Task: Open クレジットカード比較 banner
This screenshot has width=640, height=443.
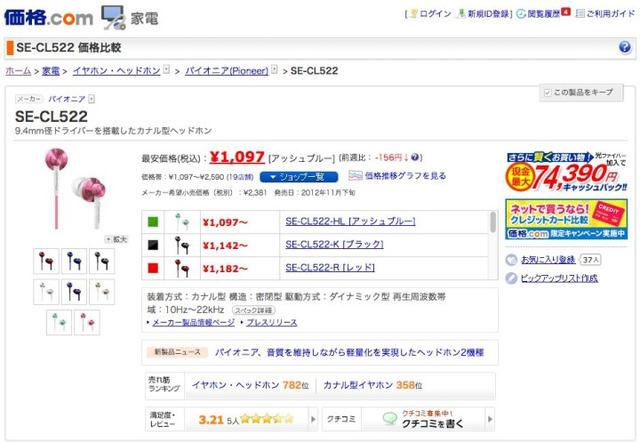Action: [x=567, y=219]
